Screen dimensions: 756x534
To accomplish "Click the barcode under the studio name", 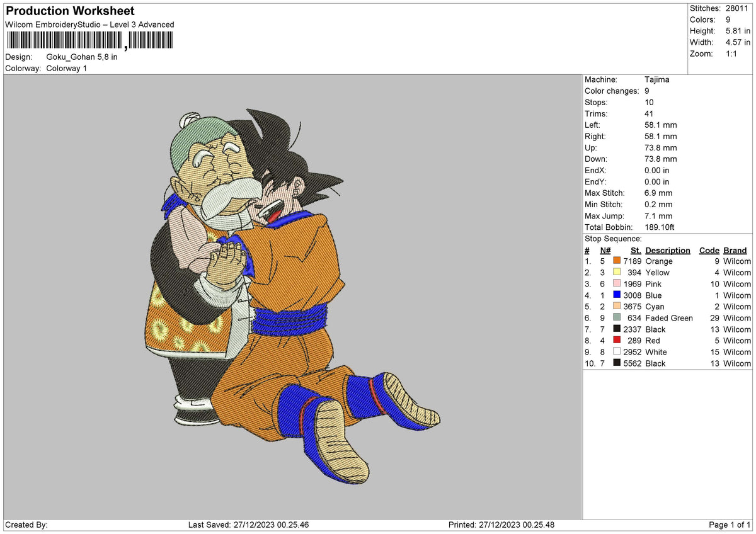I will coord(89,41).
